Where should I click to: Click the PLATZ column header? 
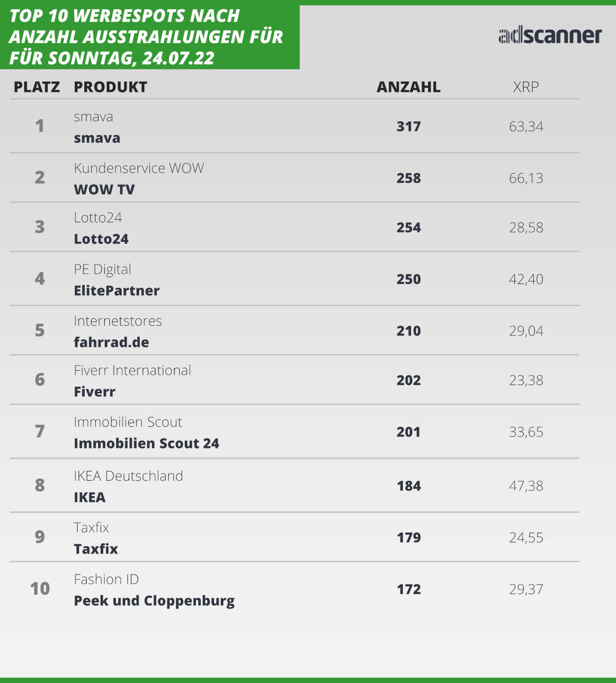[36, 87]
